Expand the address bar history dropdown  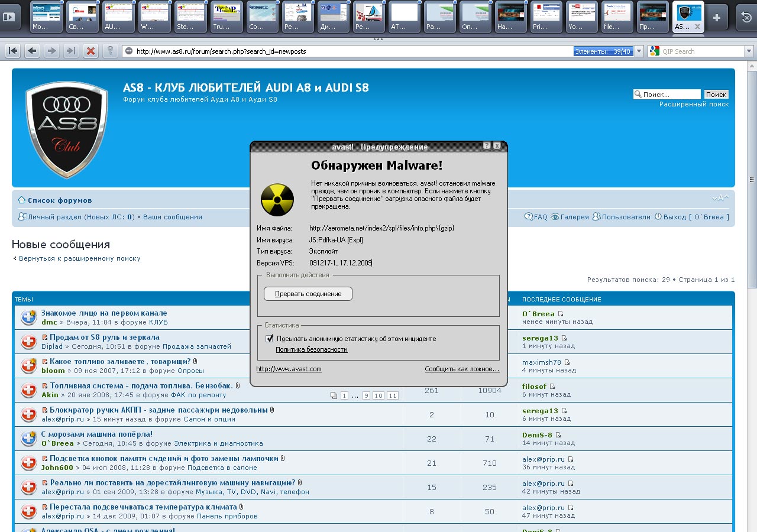click(639, 51)
